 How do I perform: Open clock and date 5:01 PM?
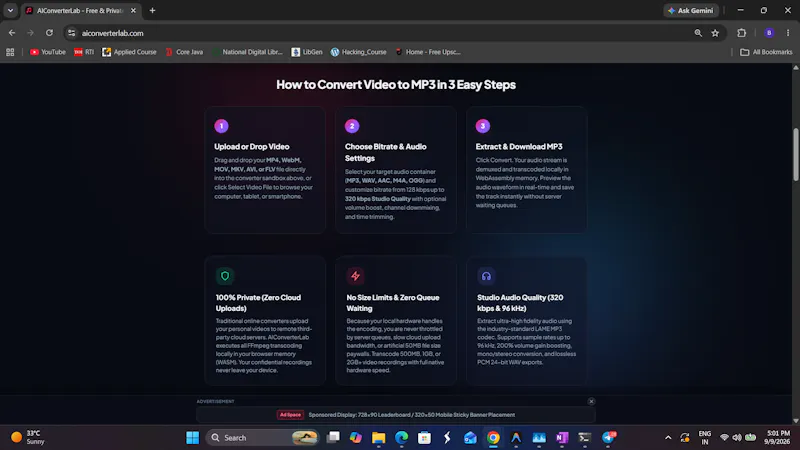click(778, 438)
